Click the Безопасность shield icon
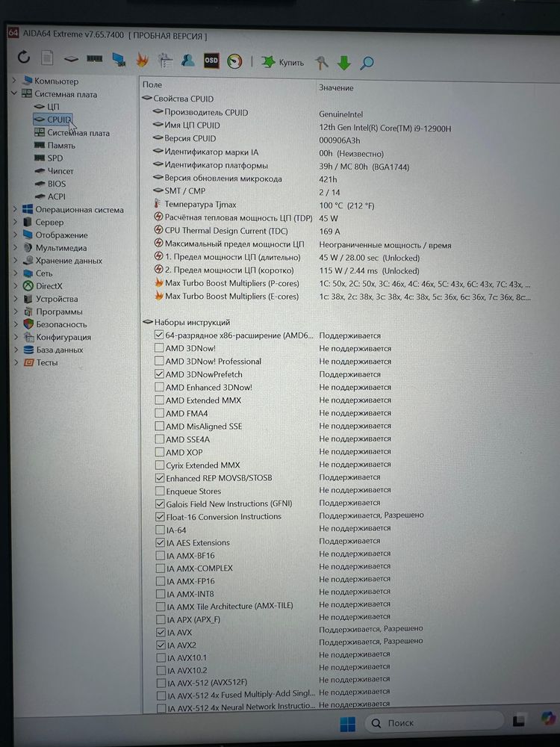Image resolution: width=560 pixels, height=747 pixels. 28,324
